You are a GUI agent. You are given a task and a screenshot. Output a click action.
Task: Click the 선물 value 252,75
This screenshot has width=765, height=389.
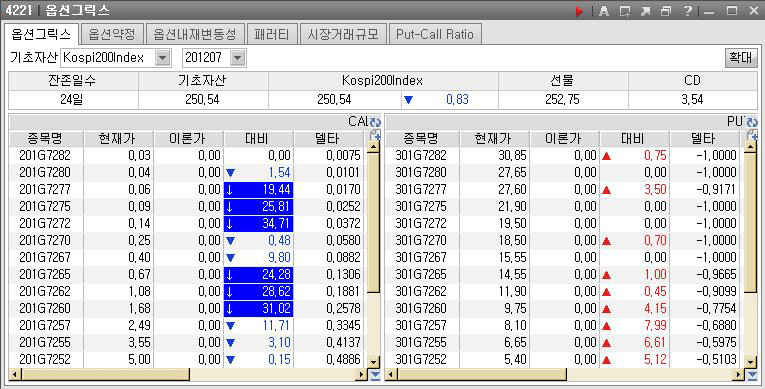[563, 100]
